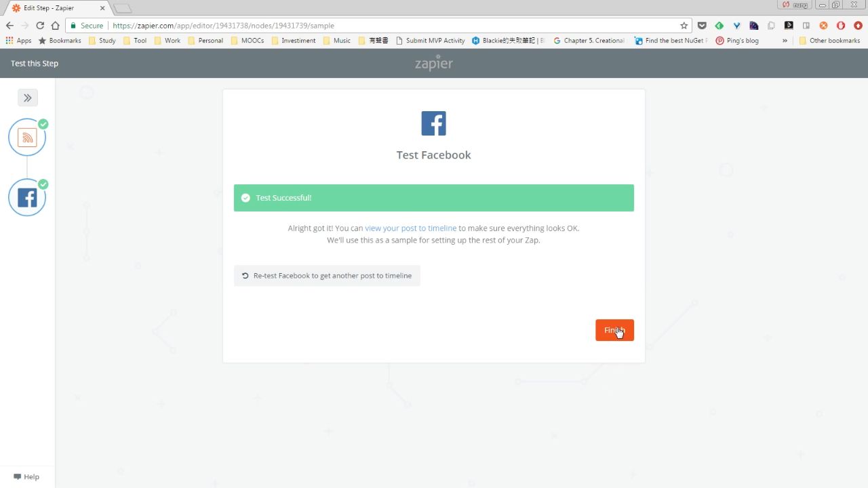Open the Study bookmarks folder

[x=102, y=41]
